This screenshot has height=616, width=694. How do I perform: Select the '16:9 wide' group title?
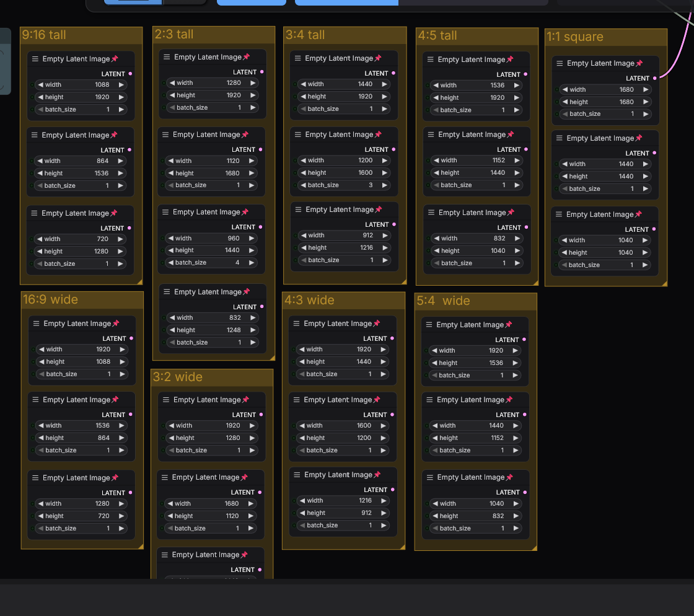coord(50,299)
